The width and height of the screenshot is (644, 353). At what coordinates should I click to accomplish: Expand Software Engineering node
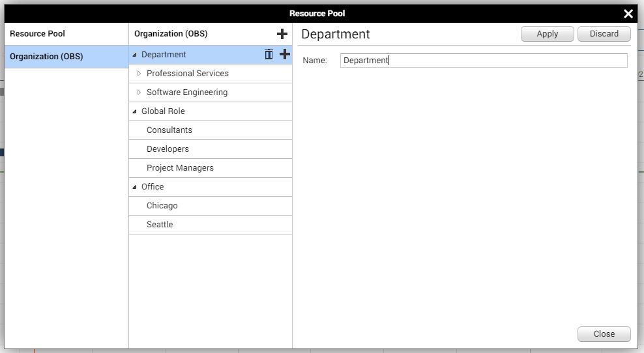pyautogui.click(x=139, y=92)
